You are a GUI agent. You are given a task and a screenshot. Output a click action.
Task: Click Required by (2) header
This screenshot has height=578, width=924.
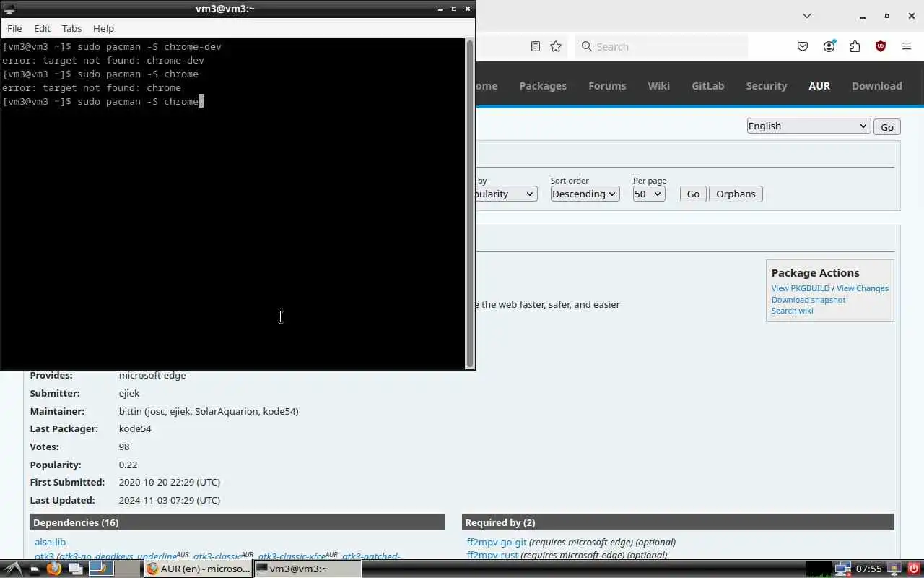678,522
